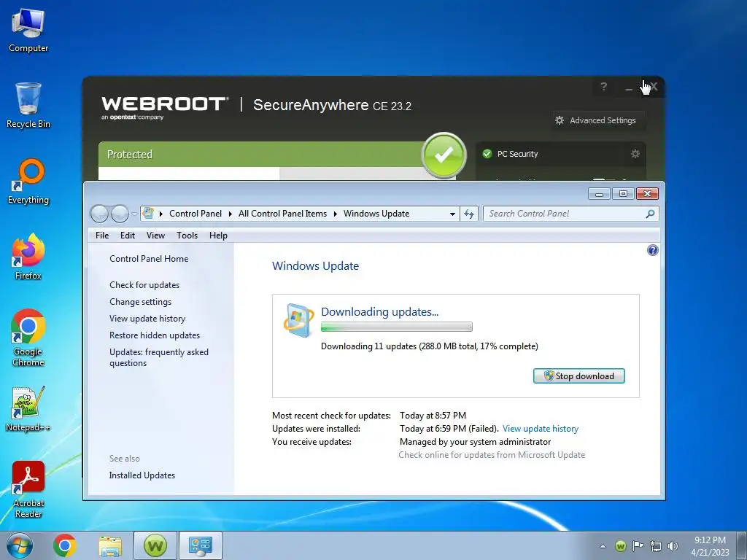Switch to Webroot window via taskbar button

(155, 545)
